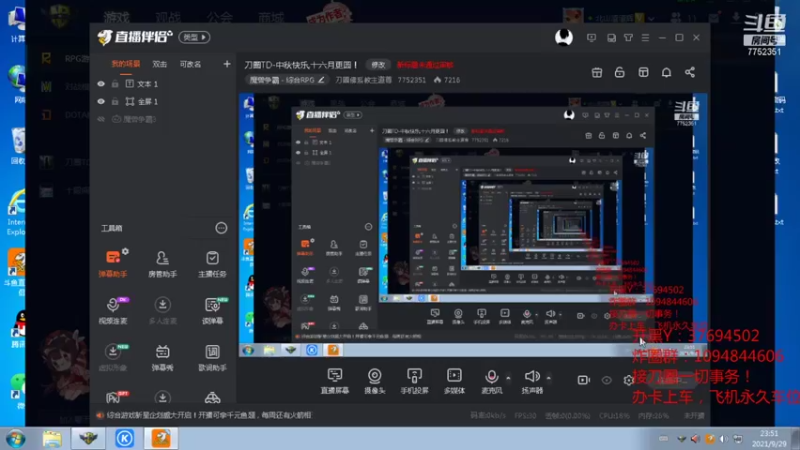Screen dimensions: 800x450
Task: Mute the 扬声器 speaker
Action: click(532, 377)
